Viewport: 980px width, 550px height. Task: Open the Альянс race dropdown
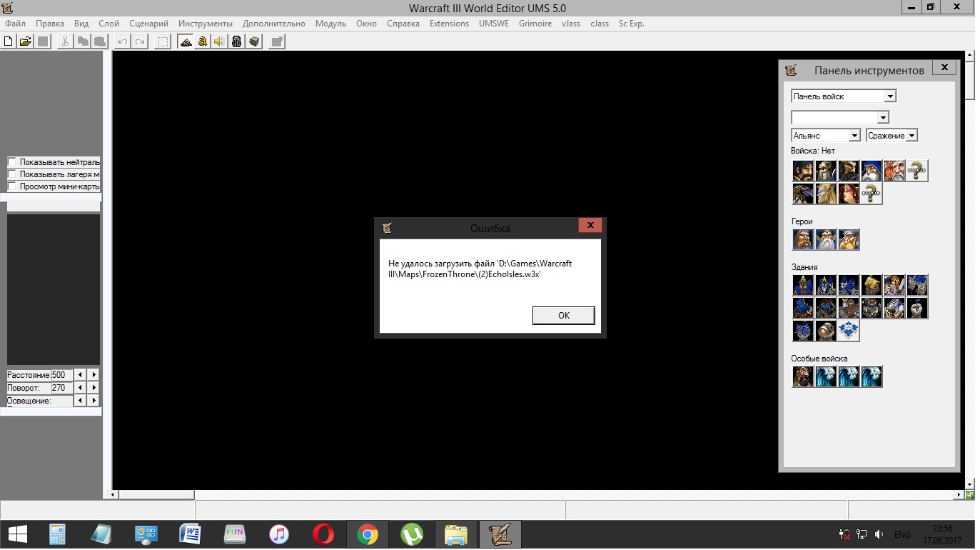point(826,135)
